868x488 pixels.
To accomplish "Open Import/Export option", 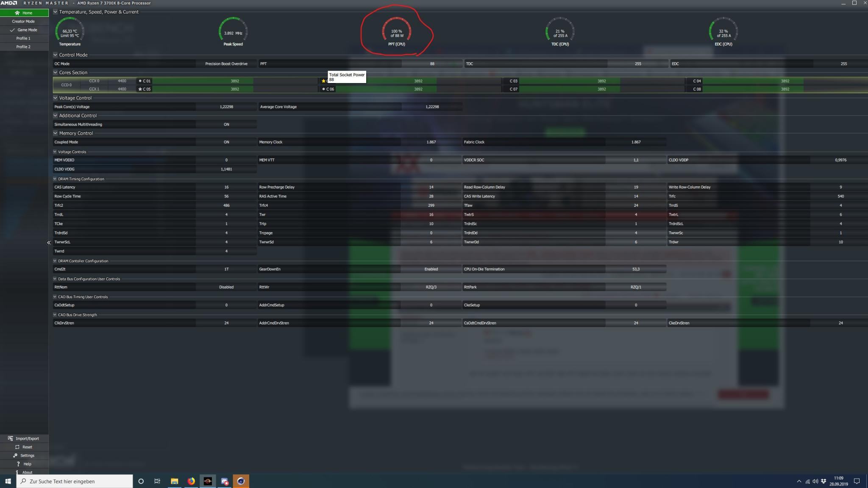I will coord(24,438).
